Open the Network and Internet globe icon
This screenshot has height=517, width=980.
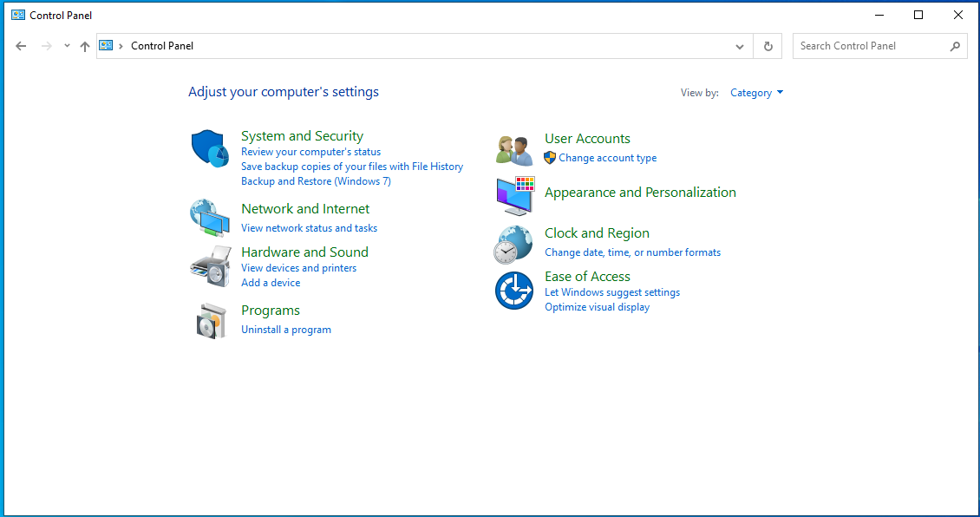point(209,219)
